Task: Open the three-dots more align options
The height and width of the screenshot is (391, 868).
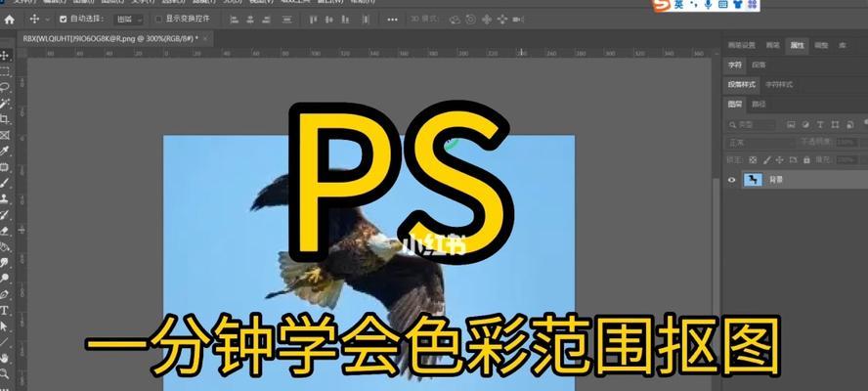Action: tap(393, 20)
